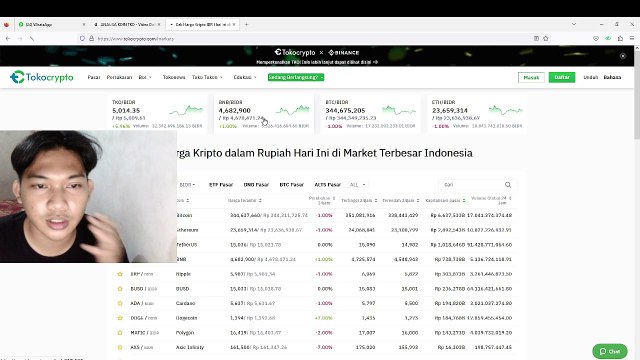Open the browser extensions icon
This screenshot has width=640, height=360.
[620, 38]
